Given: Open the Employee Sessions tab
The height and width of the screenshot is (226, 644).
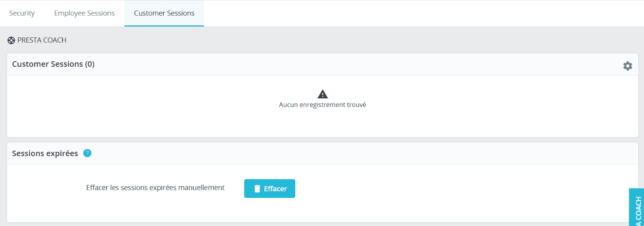Looking at the screenshot, I should 84,13.
